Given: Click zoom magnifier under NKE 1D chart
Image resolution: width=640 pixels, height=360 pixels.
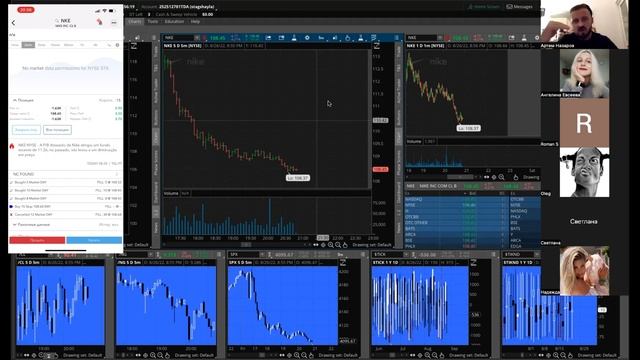Looking at the screenshot, I should click(502, 177).
